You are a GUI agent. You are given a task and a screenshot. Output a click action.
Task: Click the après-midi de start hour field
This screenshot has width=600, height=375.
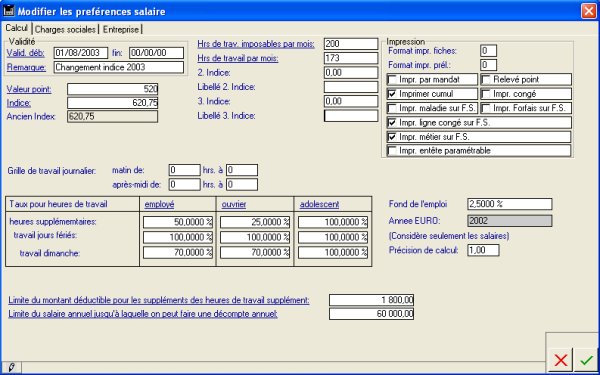184,185
